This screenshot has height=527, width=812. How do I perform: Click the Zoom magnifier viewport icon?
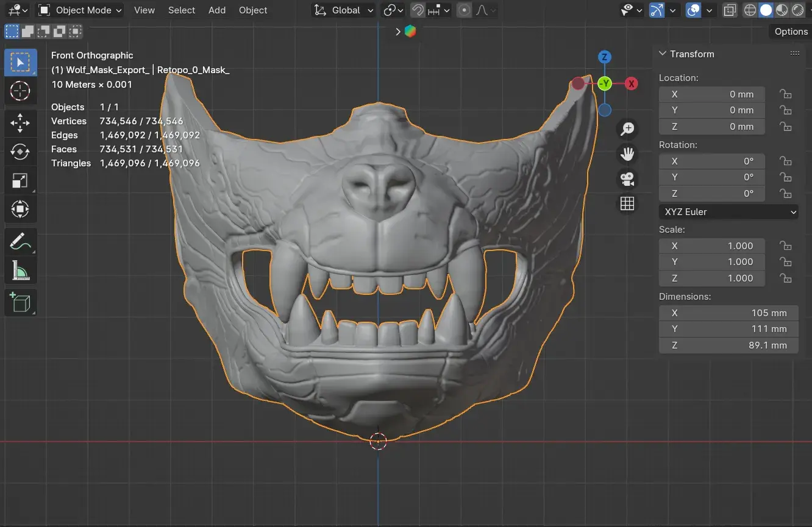click(627, 129)
